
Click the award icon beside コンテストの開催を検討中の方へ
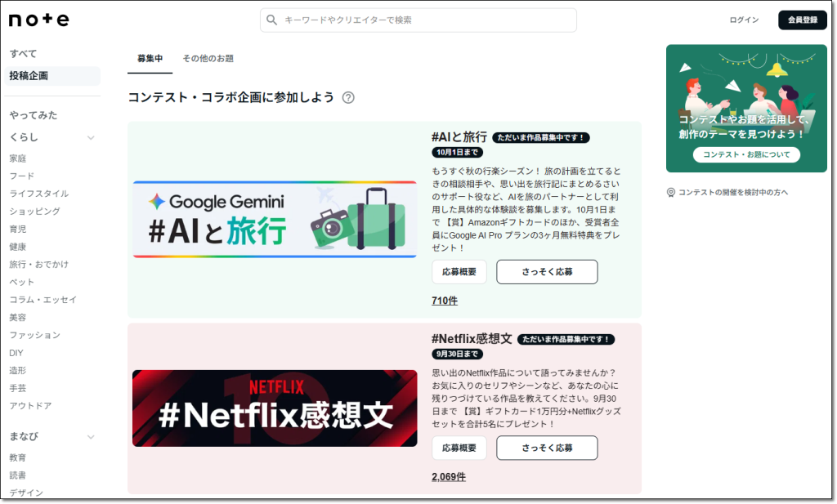(x=671, y=193)
